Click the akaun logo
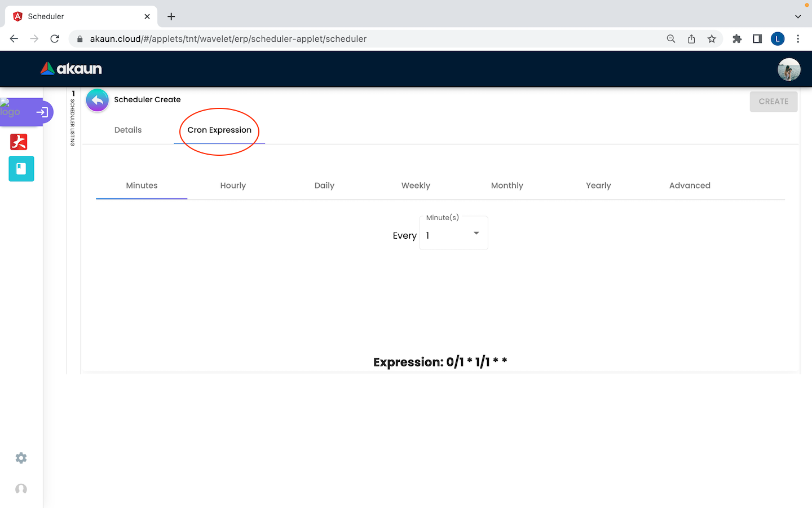Image resolution: width=812 pixels, height=508 pixels. pyautogui.click(x=71, y=69)
